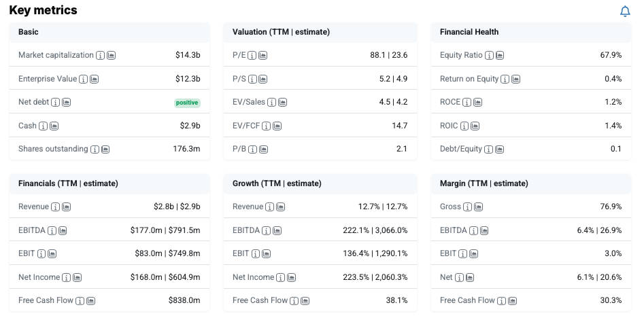Viewport: 644px width, 320px height.
Task: Click info icon next to Cash
Action: 44,126
